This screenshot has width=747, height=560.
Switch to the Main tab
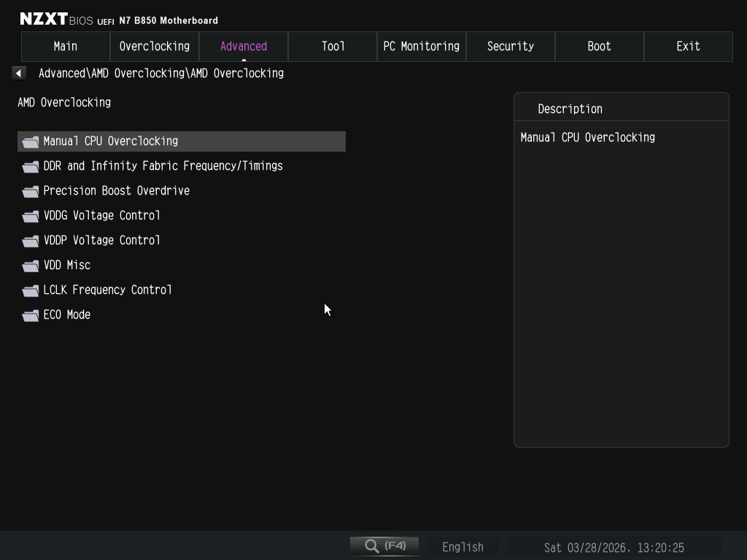[x=66, y=47]
